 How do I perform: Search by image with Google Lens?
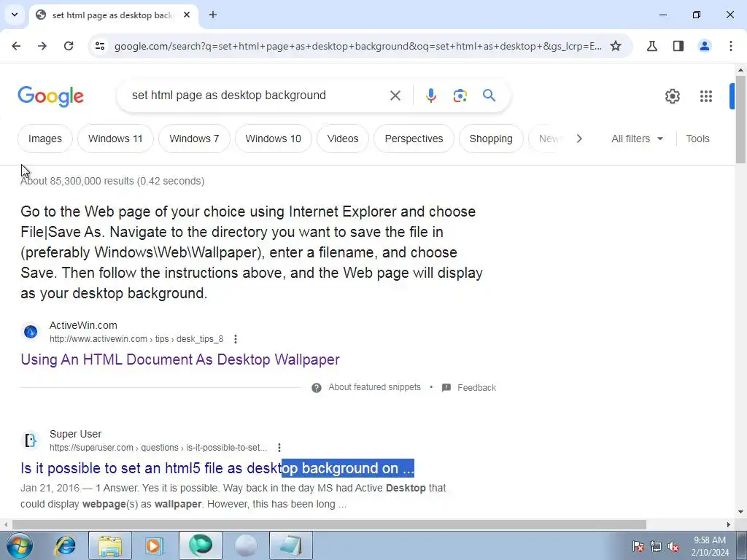click(460, 96)
